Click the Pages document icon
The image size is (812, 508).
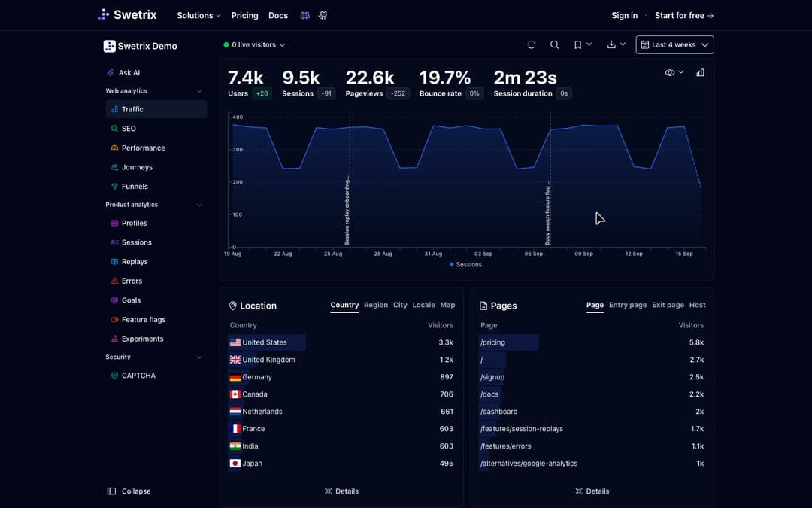(x=483, y=306)
